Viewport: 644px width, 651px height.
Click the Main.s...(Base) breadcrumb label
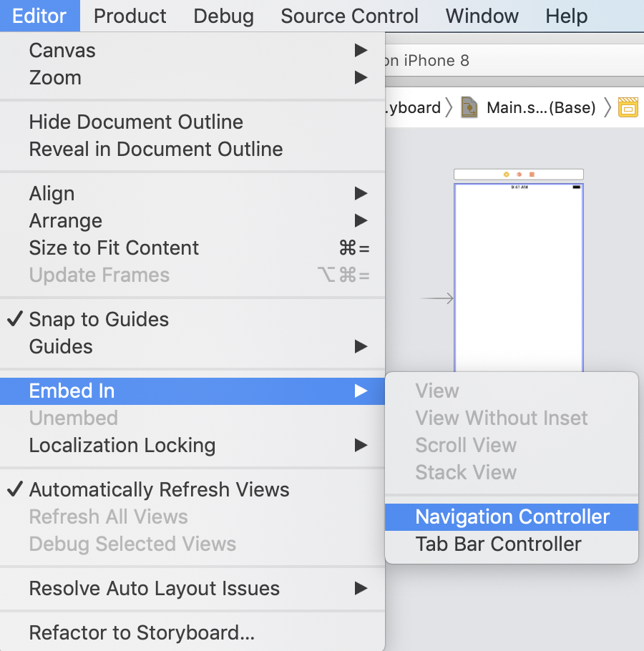(x=541, y=108)
